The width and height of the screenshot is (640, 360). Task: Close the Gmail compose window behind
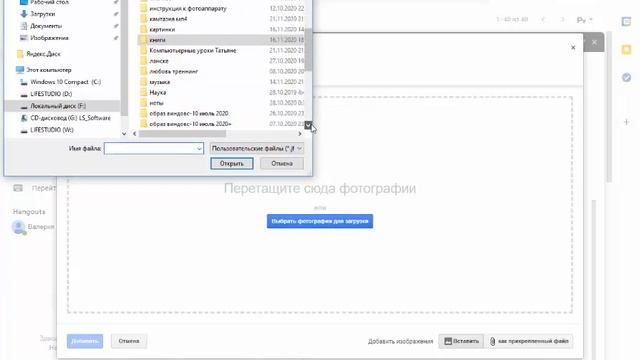click(594, 42)
